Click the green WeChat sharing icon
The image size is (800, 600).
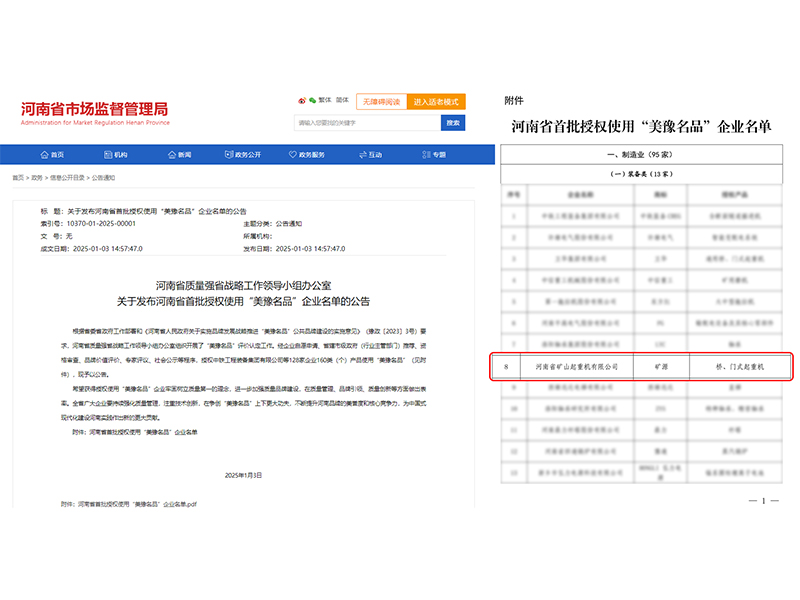311,100
